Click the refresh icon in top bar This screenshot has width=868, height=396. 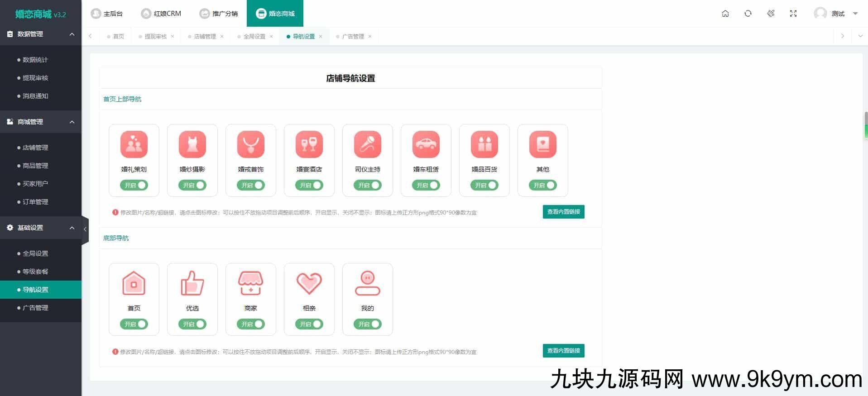click(x=748, y=14)
